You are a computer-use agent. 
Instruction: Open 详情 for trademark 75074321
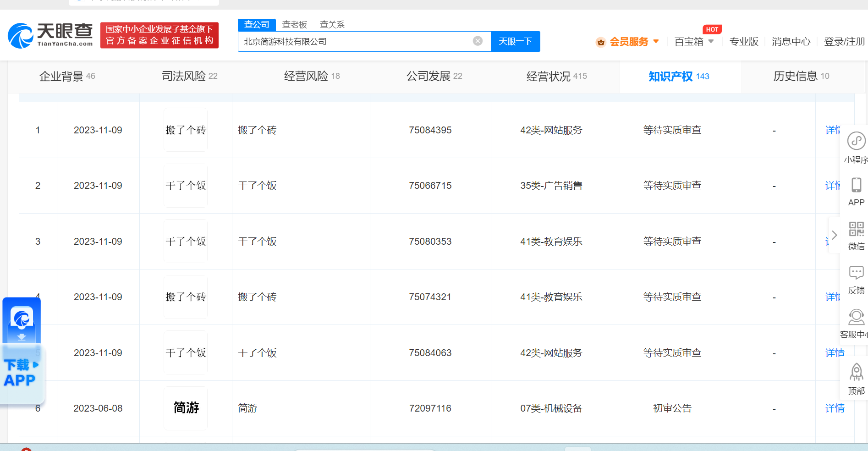click(833, 297)
